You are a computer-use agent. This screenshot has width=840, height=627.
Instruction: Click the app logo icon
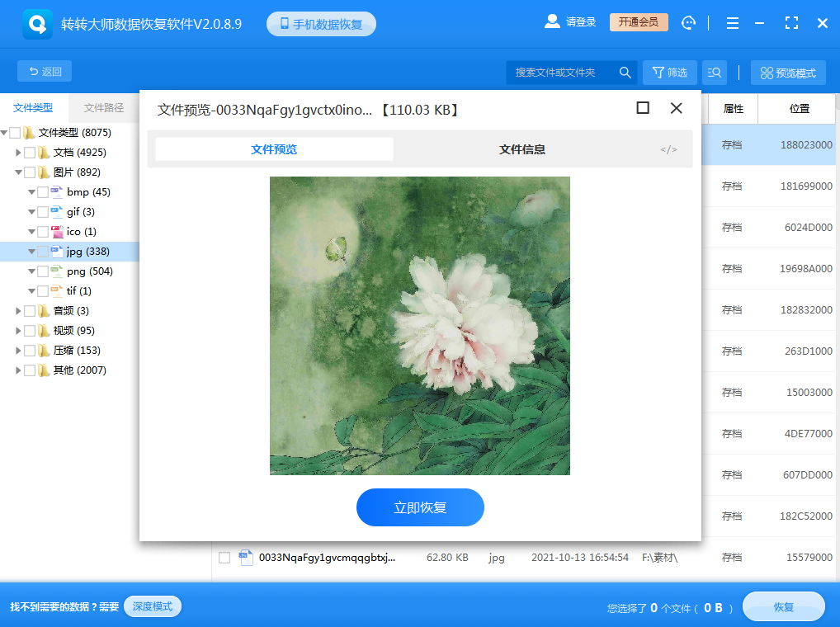pyautogui.click(x=37, y=24)
